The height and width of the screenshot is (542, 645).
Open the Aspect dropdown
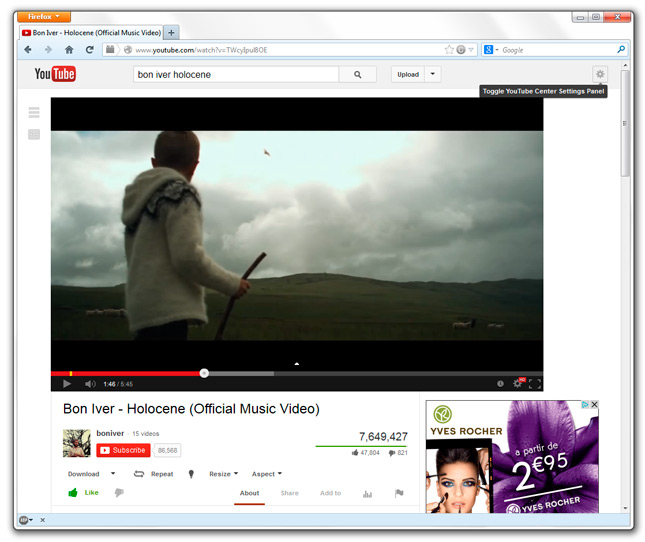click(267, 474)
